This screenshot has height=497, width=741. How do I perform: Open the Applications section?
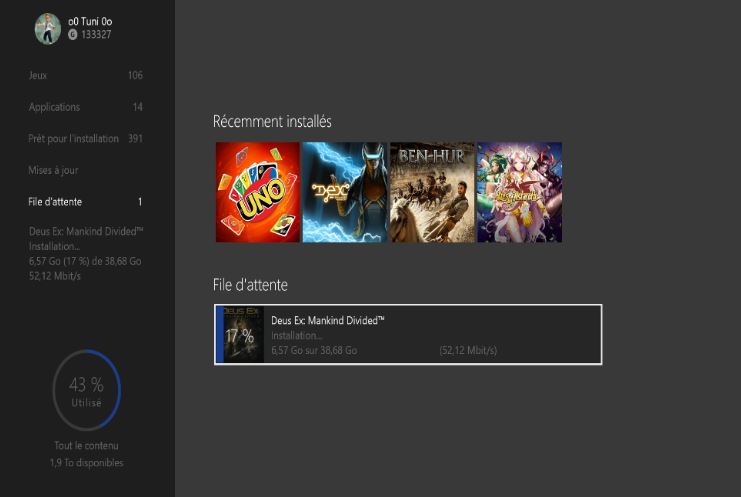pos(86,107)
